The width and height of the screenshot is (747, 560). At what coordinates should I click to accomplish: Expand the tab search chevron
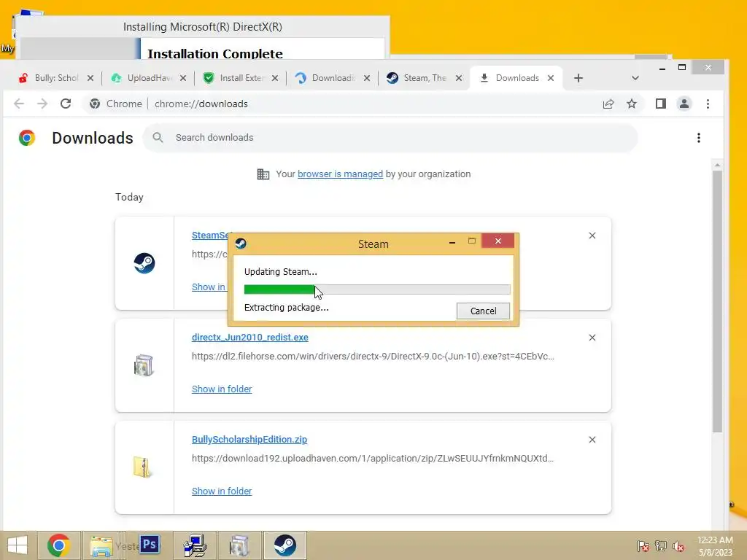(635, 78)
